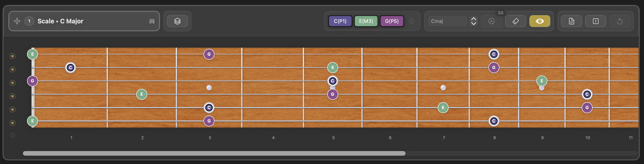The image size is (644, 164).
Task: Click the C note at fret 8, high E string
Action: point(494,54)
